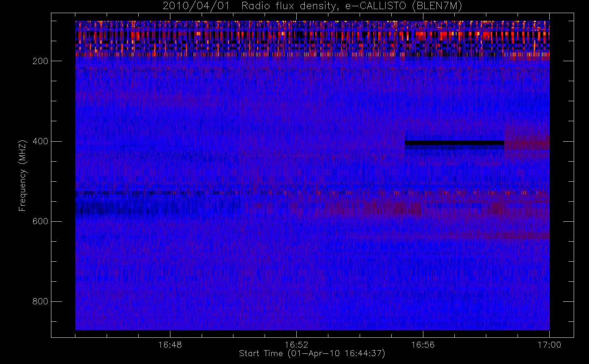
Task: Click the 16:52 time tick label
Action: pos(296,345)
